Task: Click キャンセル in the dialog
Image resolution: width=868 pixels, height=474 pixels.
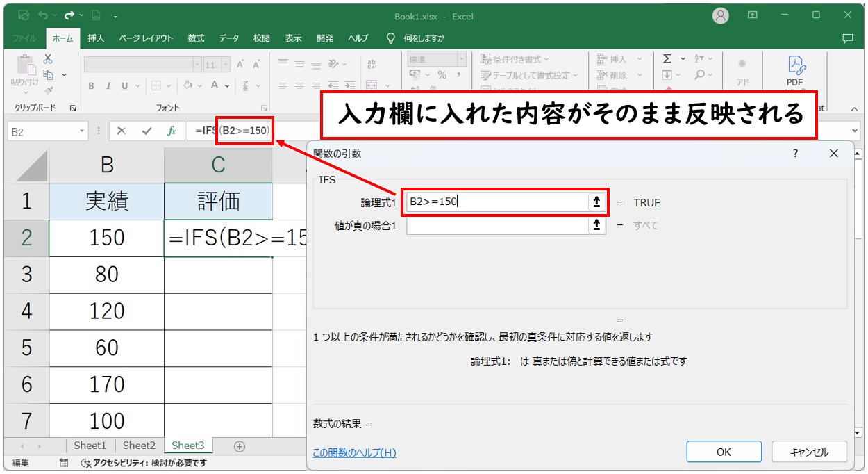Action: (x=809, y=452)
